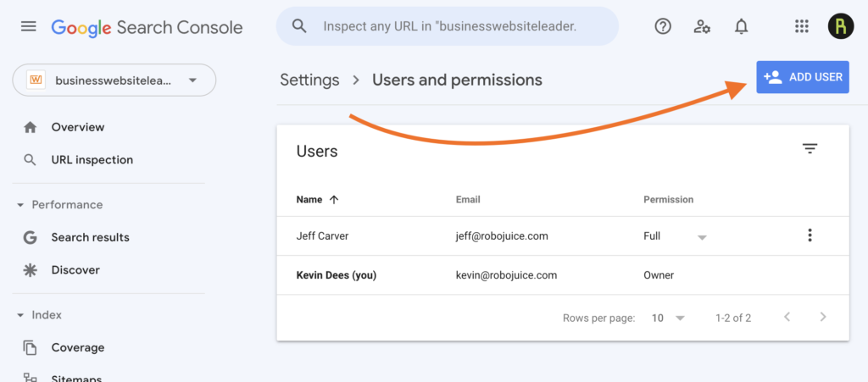Open the hamburger main menu
The image size is (868, 382).
[29, 27]
